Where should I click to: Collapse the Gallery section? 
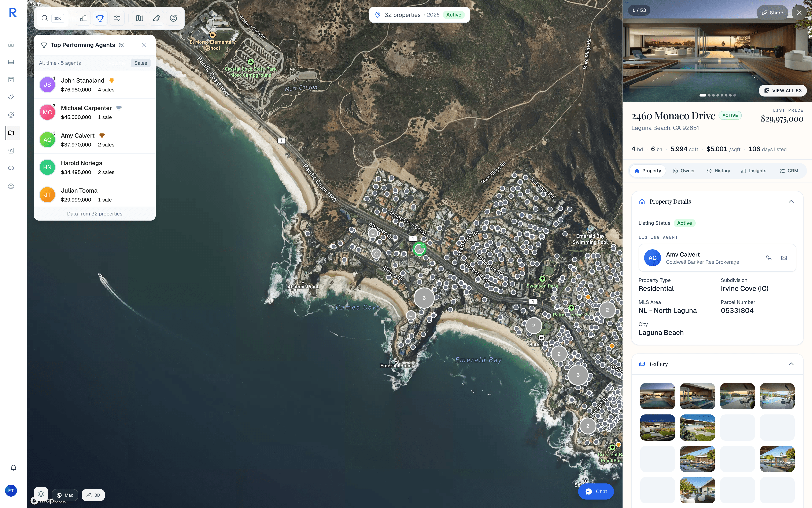pyautogui.click(x=791, y=364)
